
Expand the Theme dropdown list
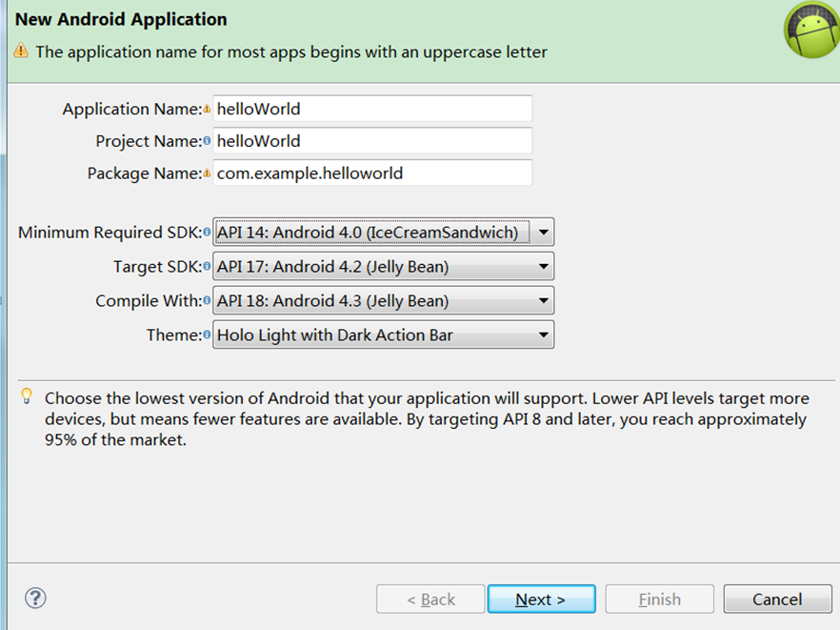[x=384, y=335]
